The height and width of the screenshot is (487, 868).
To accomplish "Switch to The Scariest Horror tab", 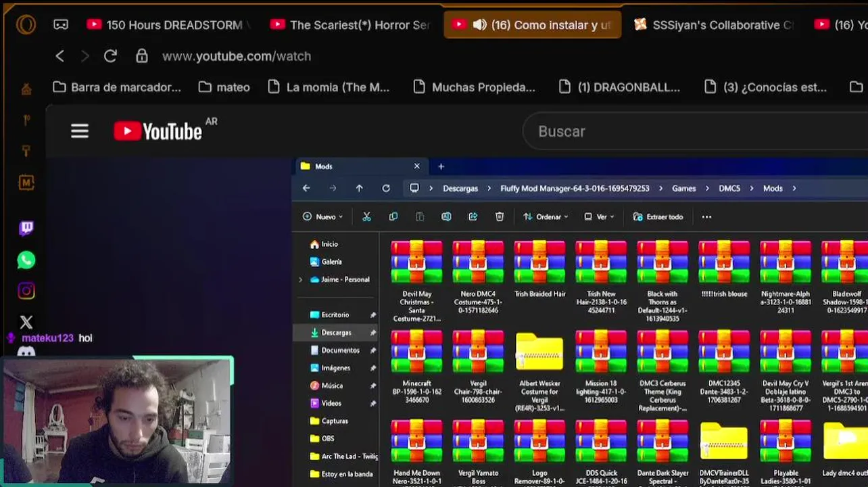I will click(350, 25).
